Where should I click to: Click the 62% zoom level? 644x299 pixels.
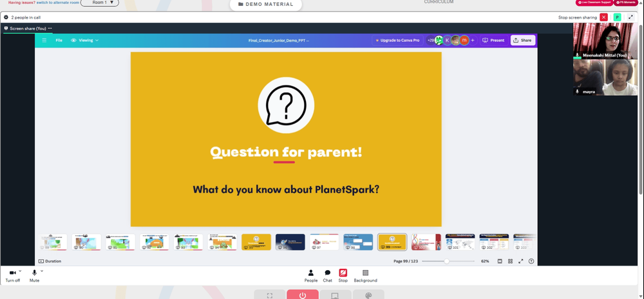point(485,261)
